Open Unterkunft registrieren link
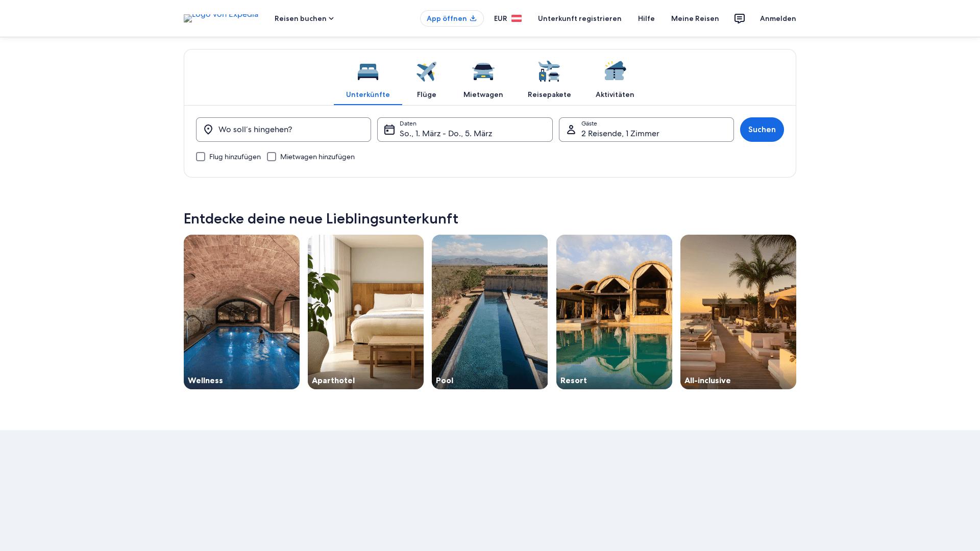980x551 pixels. 579,18
